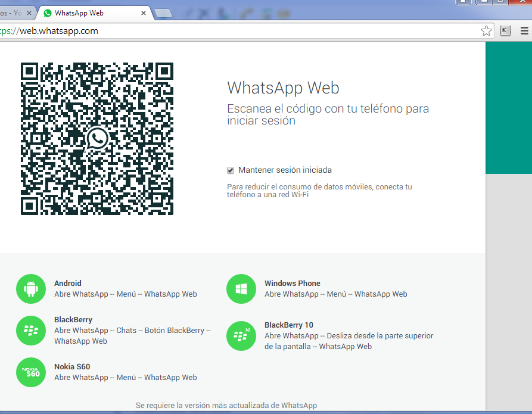Click the Windows Phone instructions text
The height and width of the screenshot is (414, 532).
(x=335, y=294)
